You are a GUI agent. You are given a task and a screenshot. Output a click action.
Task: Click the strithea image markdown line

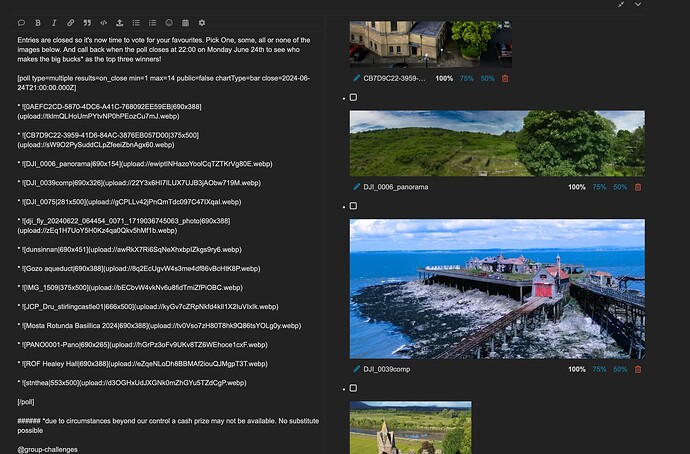[x=132, y=383]
